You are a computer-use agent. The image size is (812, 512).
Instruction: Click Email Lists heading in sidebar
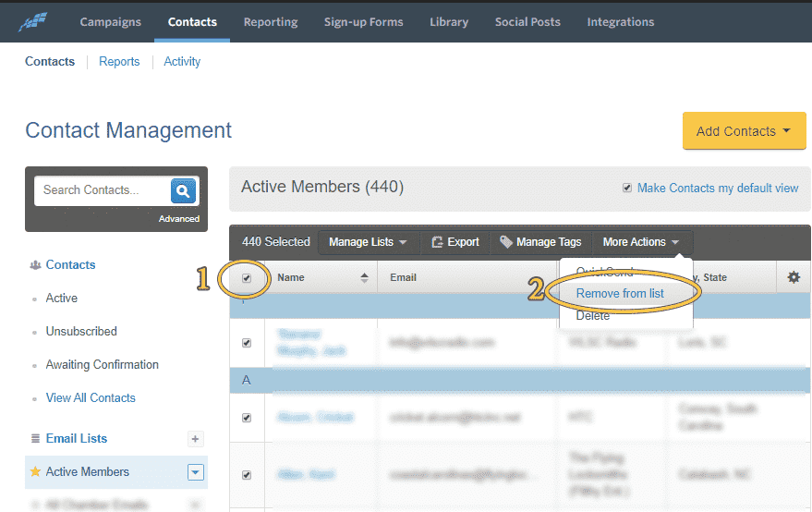tap(76, 438)
